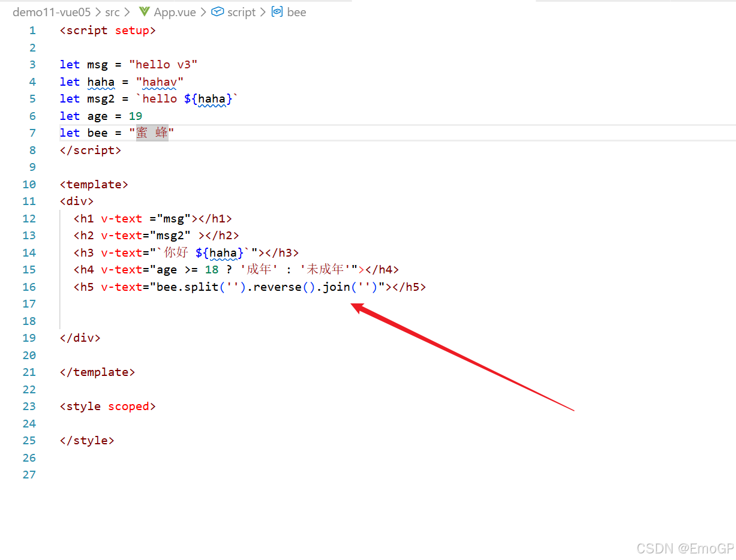Open the demo11-vue05 breadcrumb folder

pyautogui.click(x=52, y=12)
